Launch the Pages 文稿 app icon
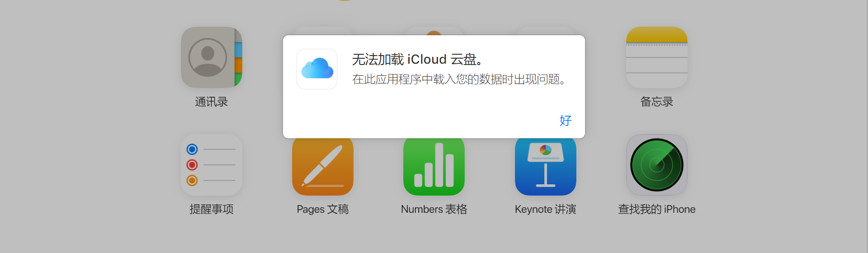868x253 pixels. coord(323,167)
